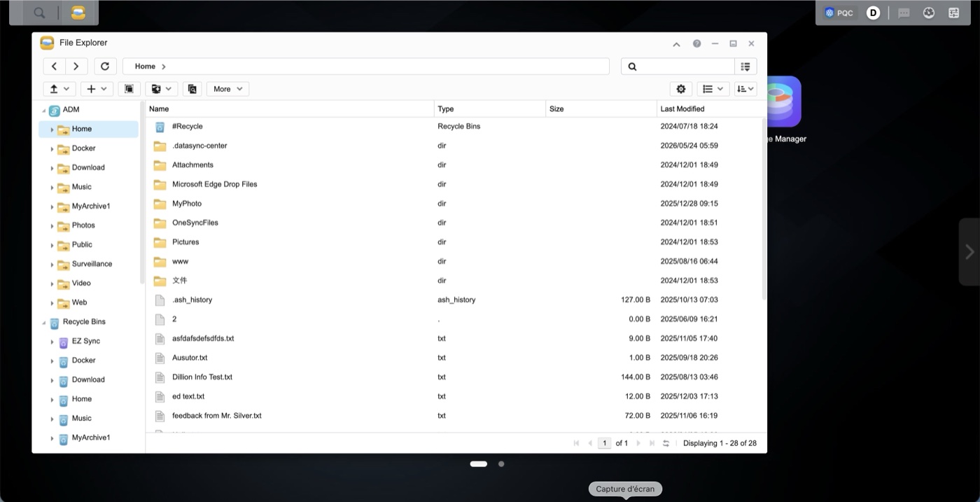
Task: Select Music folder under ADM tree
Action: coord(82,187)
